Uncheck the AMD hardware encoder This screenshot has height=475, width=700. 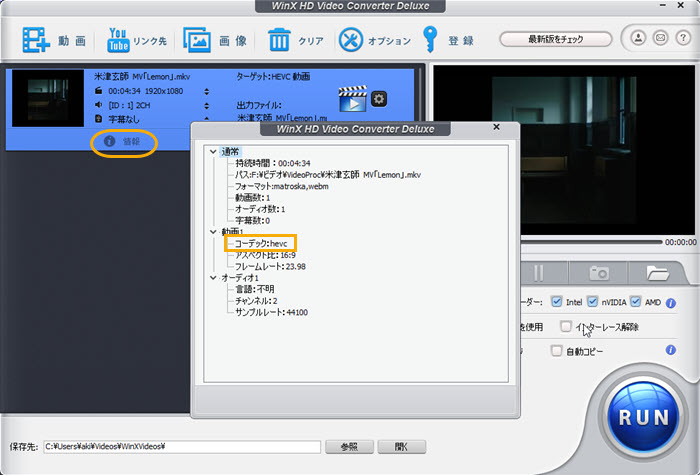click(635, 302)
